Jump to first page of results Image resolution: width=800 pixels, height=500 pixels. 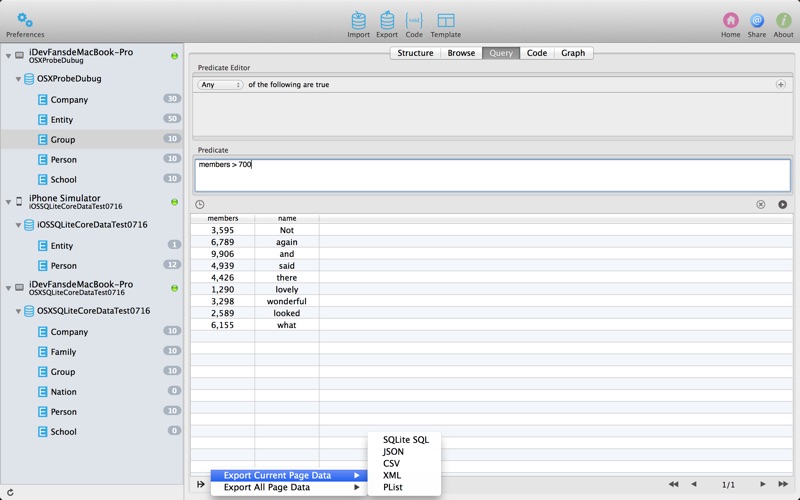pyautogui.click(x=673, y=484)
